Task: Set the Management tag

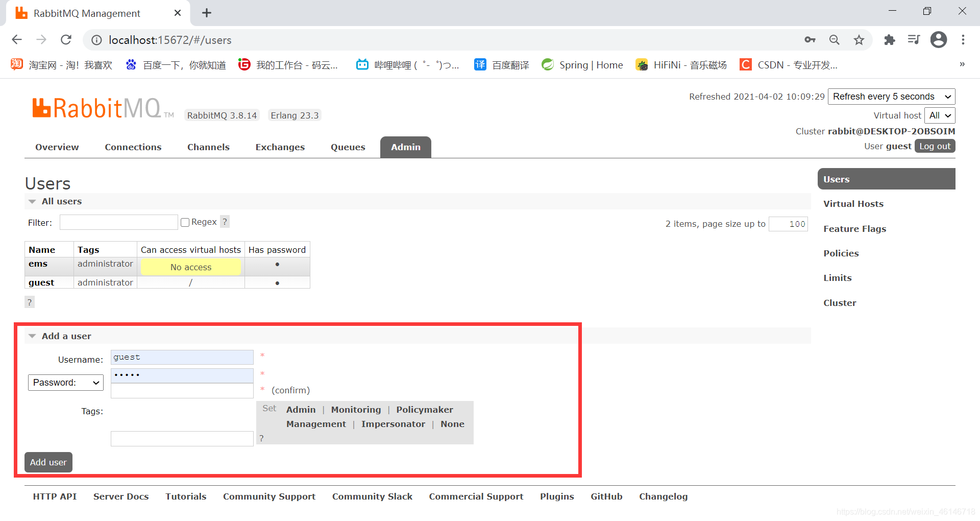Action: tap(316, 424)
